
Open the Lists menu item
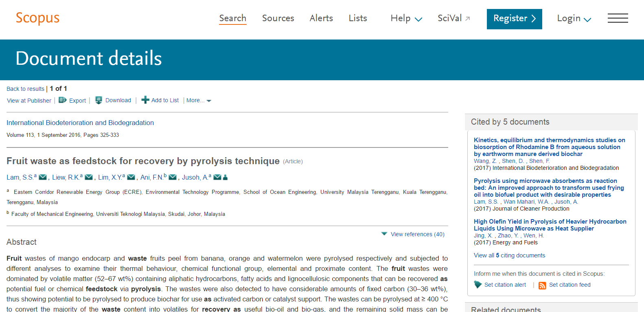point(358,18)
